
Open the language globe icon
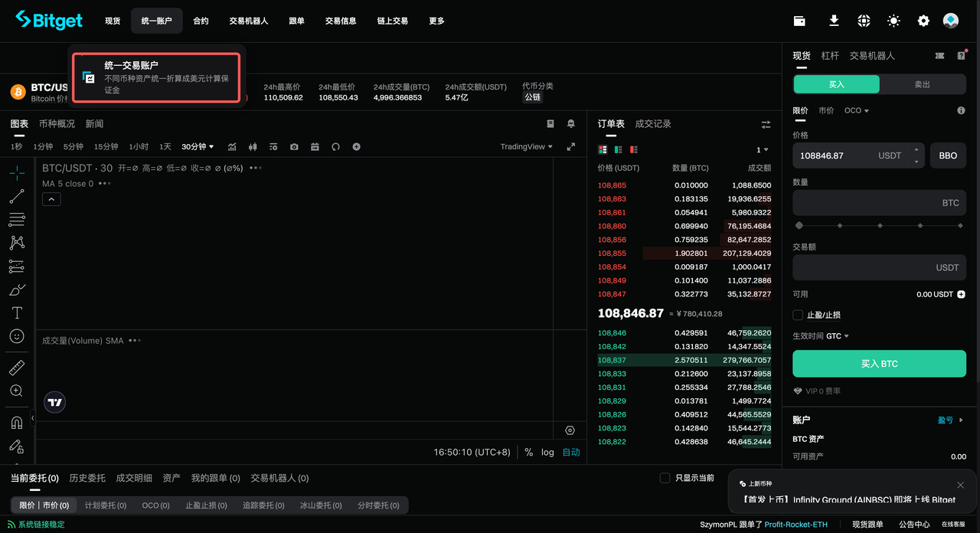click(x=864, y=21)
